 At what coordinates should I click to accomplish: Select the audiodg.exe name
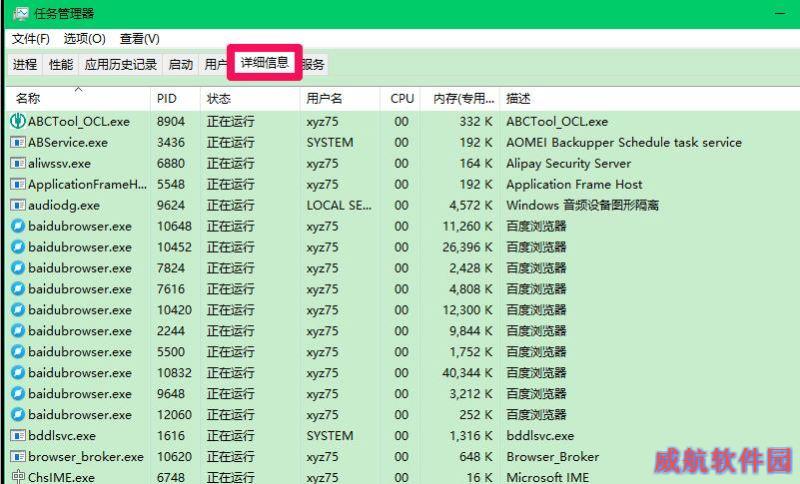[x=64, y=205]
